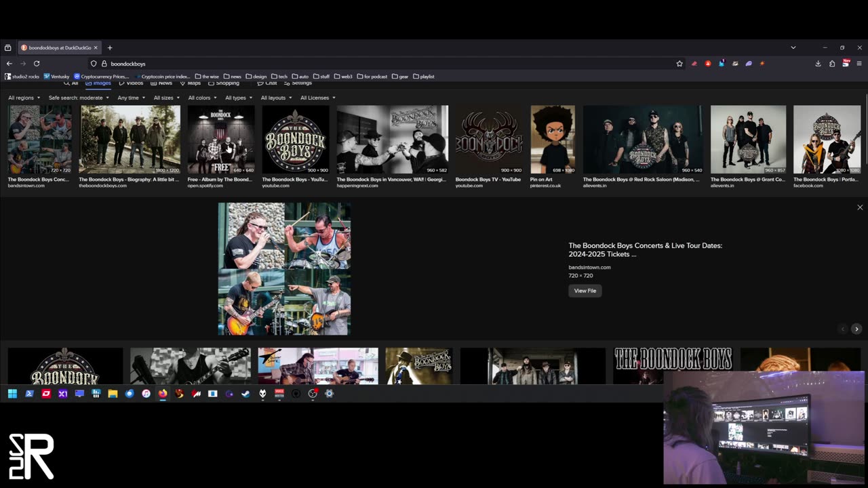Open the Ventusky bookmark
The width and height of the screenshot is (868, 488).
(x=57, y=77)
